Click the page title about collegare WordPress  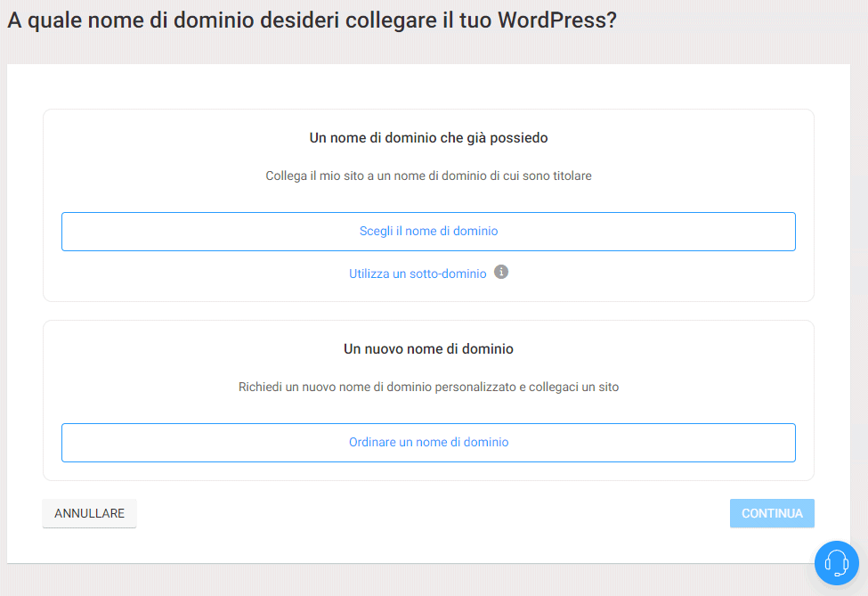point(312,20)
